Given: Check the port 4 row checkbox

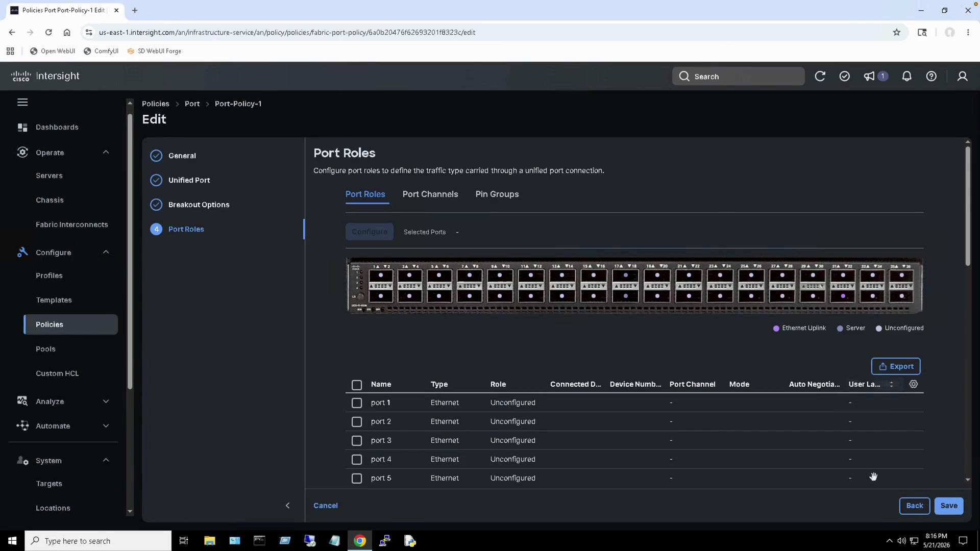Looking at the screenshot, I should [357, 460].
